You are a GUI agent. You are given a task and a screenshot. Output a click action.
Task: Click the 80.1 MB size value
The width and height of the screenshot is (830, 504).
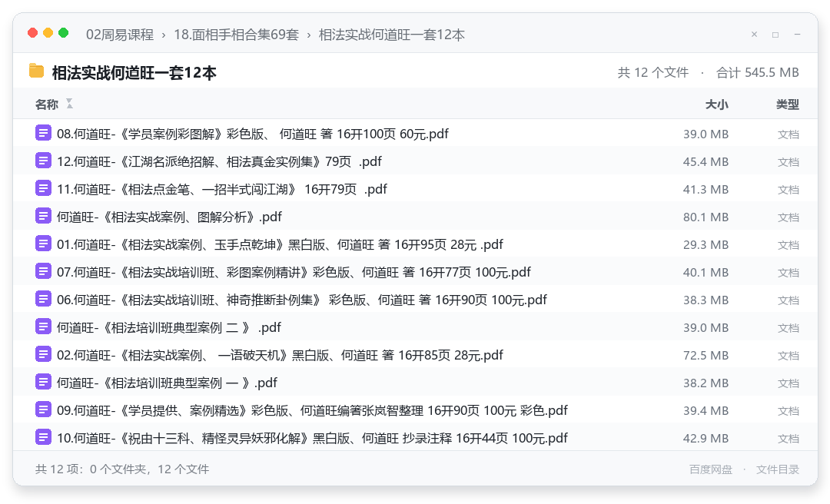[705, 217]
